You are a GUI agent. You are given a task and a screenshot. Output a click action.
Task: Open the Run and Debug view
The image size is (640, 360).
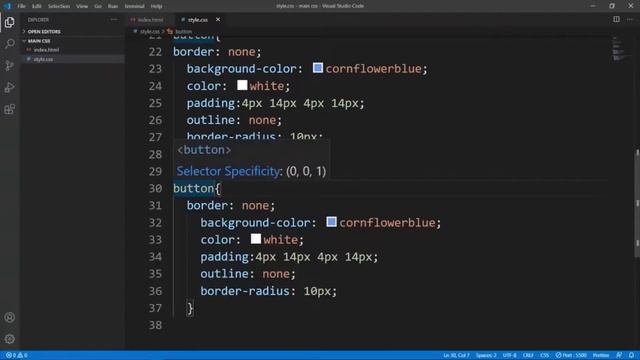[x=9, y=87]
